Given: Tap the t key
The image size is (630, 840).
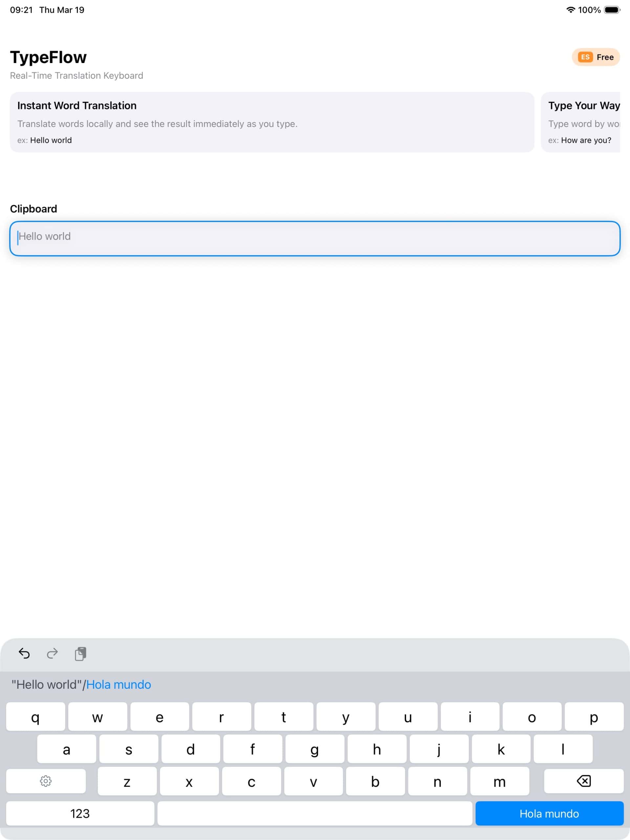Looking at the screenshot, I should pos(284,717).
